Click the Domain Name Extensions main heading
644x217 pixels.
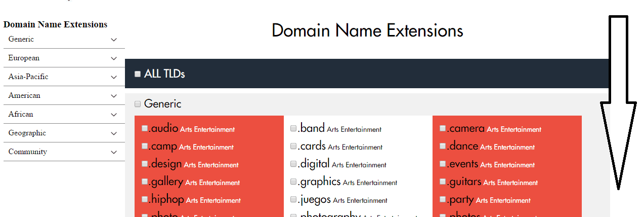tap(367, 30)
